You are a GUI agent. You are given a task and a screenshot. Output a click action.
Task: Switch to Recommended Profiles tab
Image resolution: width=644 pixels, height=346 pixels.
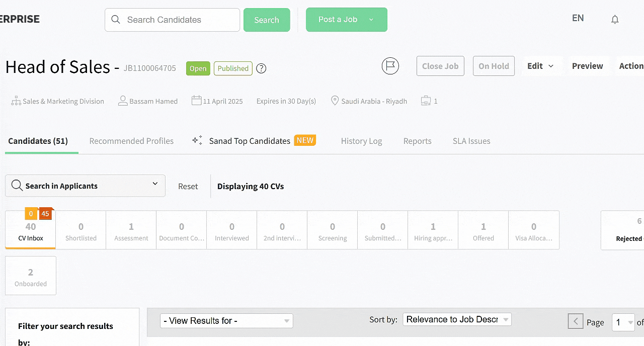click(131, 141)
